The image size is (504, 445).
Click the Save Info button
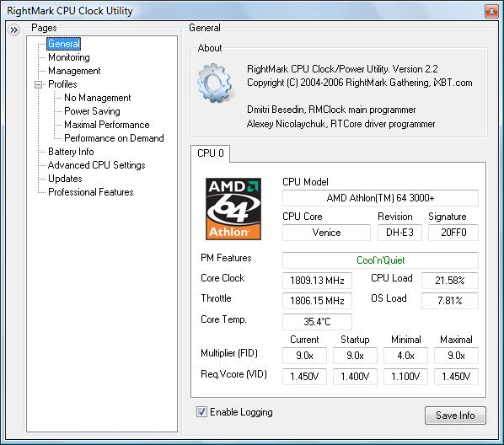point(455,416)
